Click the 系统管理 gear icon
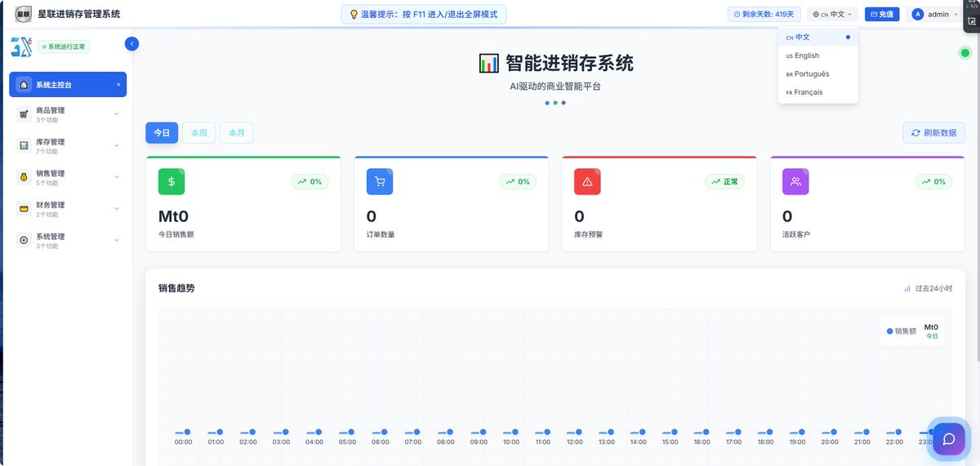The image size is (980, 466). click(24, 240)
